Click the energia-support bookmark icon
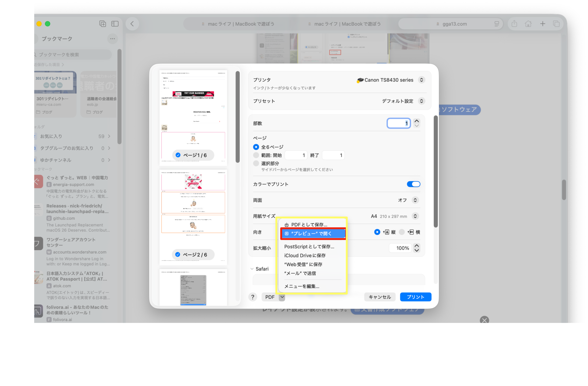The height and width of the screenshot is (386, 588). (x=39, y=181)
